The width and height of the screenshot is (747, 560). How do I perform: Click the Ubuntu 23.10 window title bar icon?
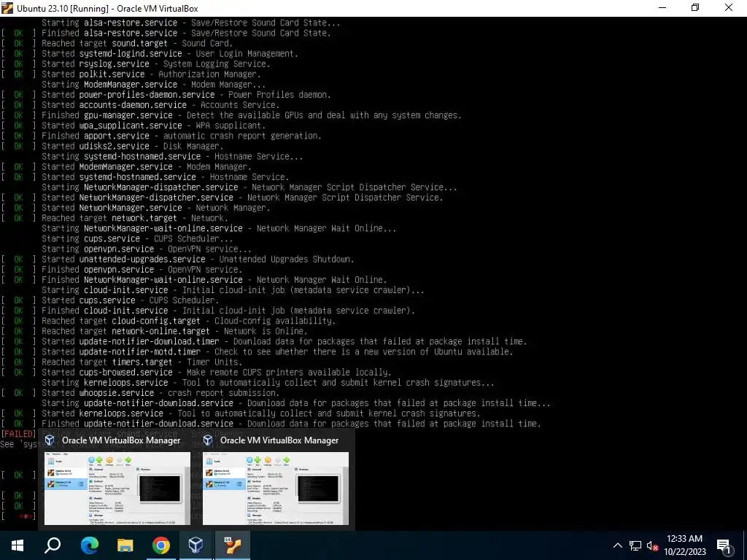7,8
